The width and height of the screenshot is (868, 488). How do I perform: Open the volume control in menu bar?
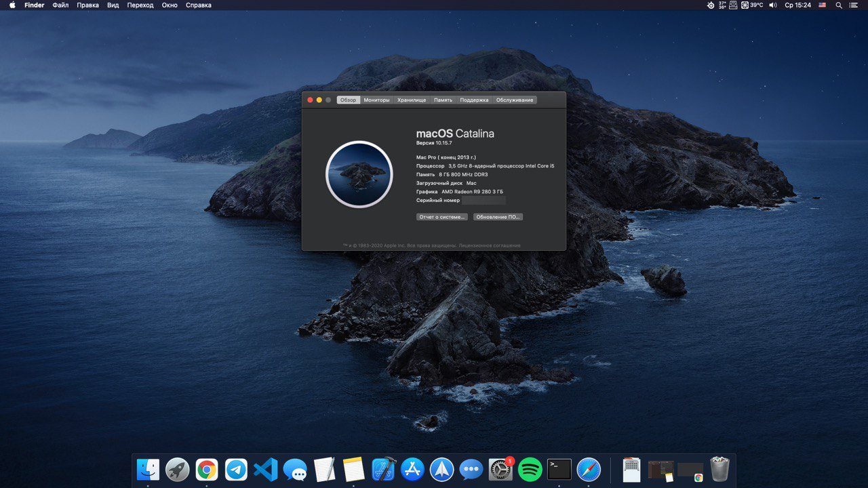(x=772, y=5)
